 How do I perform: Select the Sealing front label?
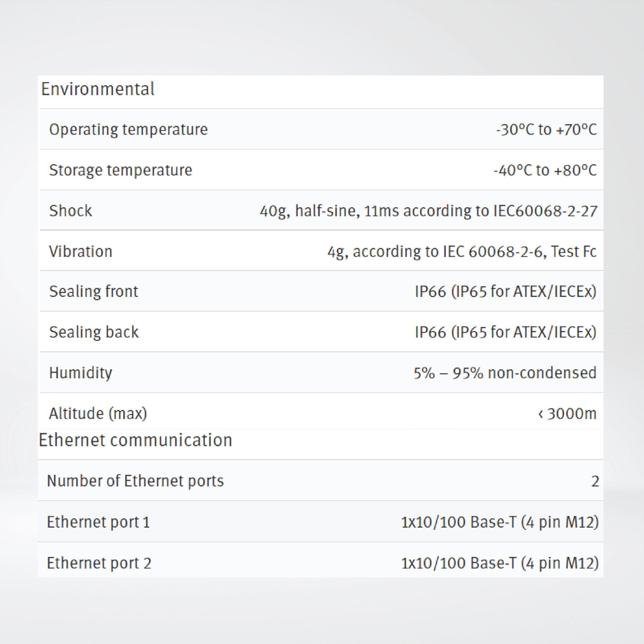pyautogui.click(x=93, y=291)
